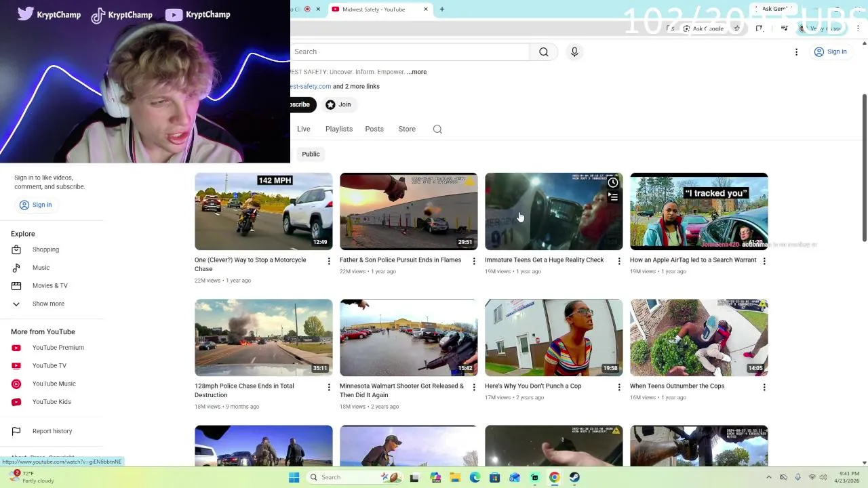
Task: Open options menu for Motorcycle Chase video
Action: [329, 261]
